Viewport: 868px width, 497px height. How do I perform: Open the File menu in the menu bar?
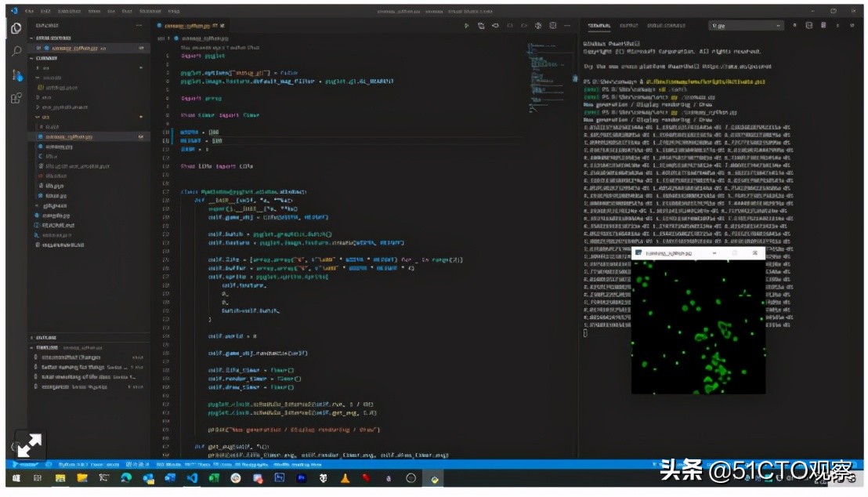tap(29, 11)
